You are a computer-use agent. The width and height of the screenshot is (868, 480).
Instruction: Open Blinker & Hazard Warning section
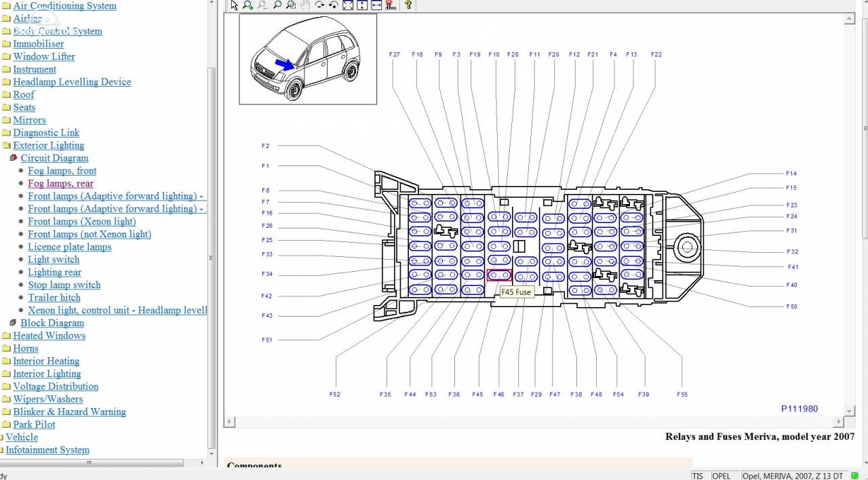(x=69, y=412)
